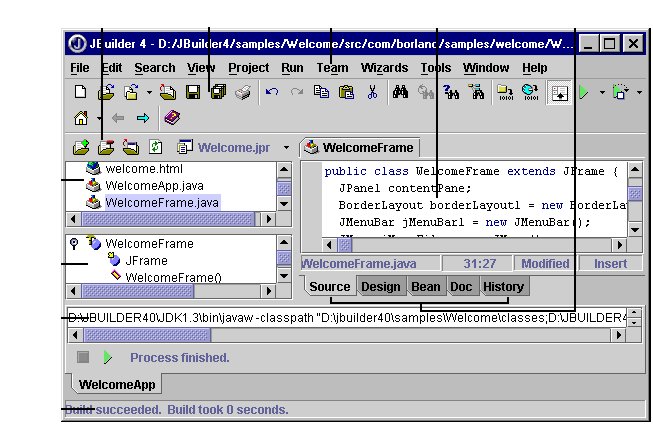Click the Remove from Project icon
Image resolution: width=653 pixels, height=425 pixels.
pos(106,147)
